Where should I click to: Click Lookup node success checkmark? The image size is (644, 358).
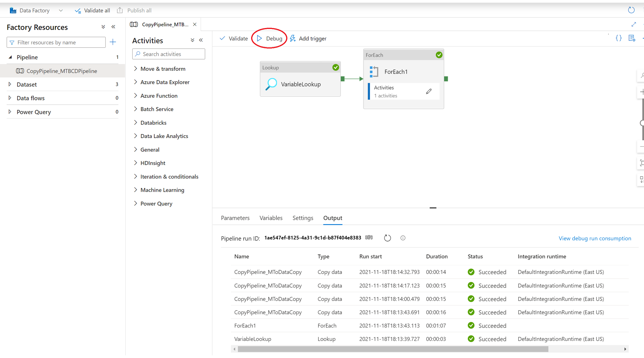pyautogui.click(x=336, y=67)
